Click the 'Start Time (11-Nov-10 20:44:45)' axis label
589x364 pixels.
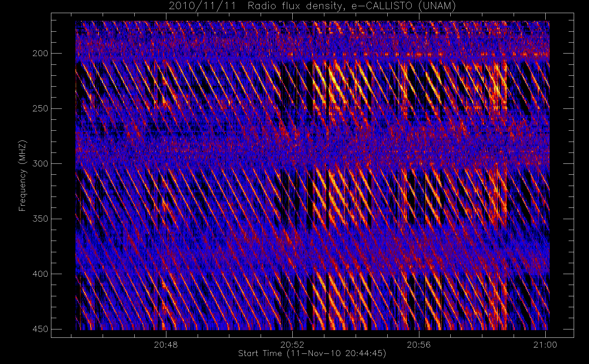pyautogui.click(x=312, y=353)
